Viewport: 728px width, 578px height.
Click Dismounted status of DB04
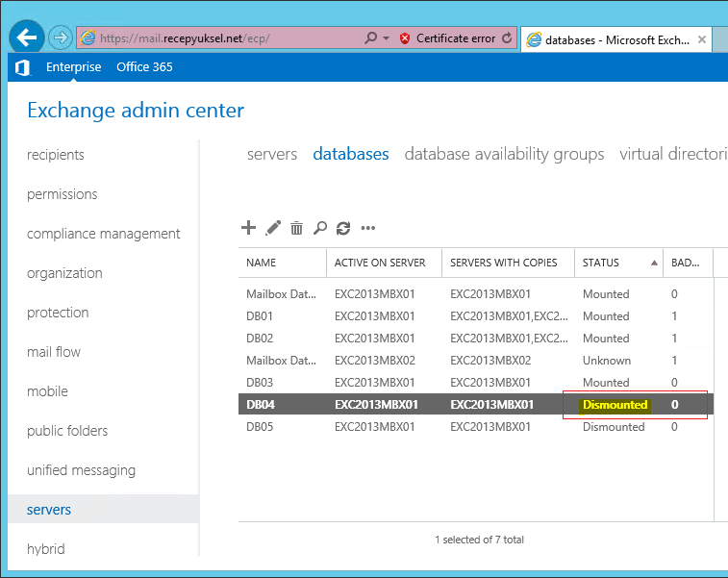pos(615,405)
